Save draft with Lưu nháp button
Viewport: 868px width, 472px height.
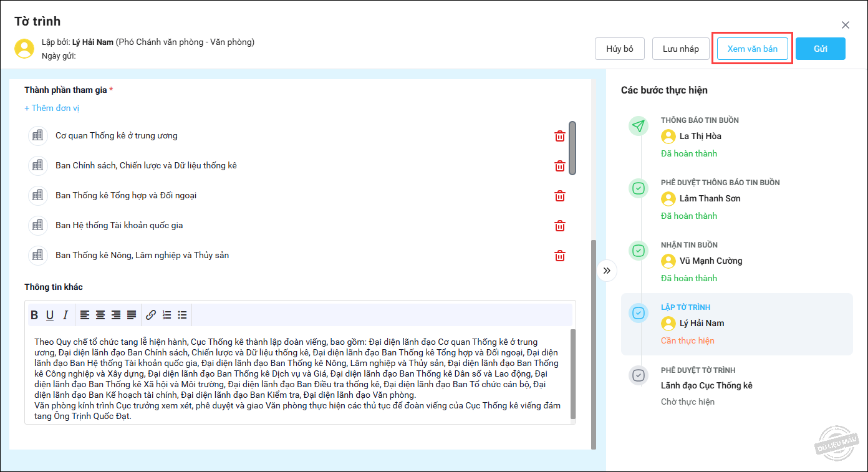tap(680, 49)
